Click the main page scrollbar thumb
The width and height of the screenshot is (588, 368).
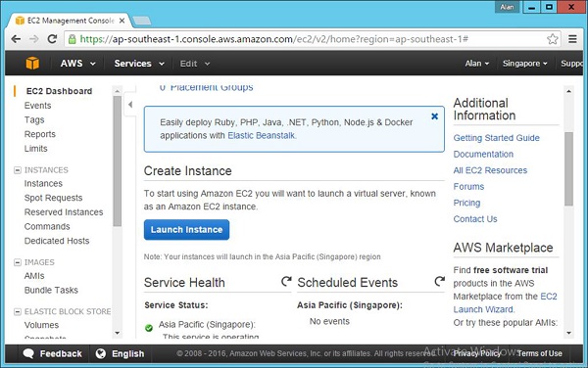click(568, 168)
